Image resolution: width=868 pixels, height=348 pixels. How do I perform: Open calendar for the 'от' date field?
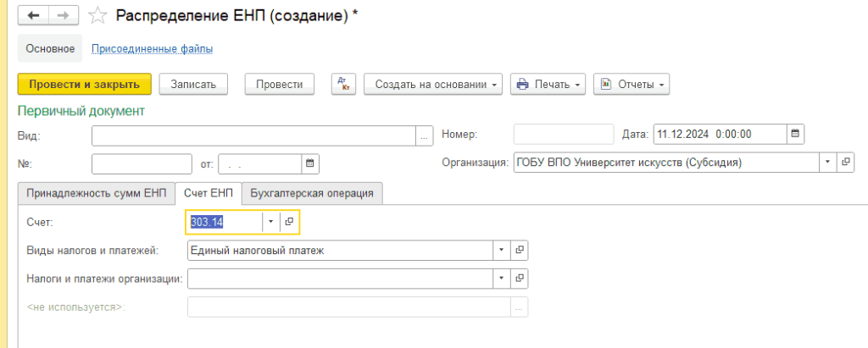[x=309, y=163]
